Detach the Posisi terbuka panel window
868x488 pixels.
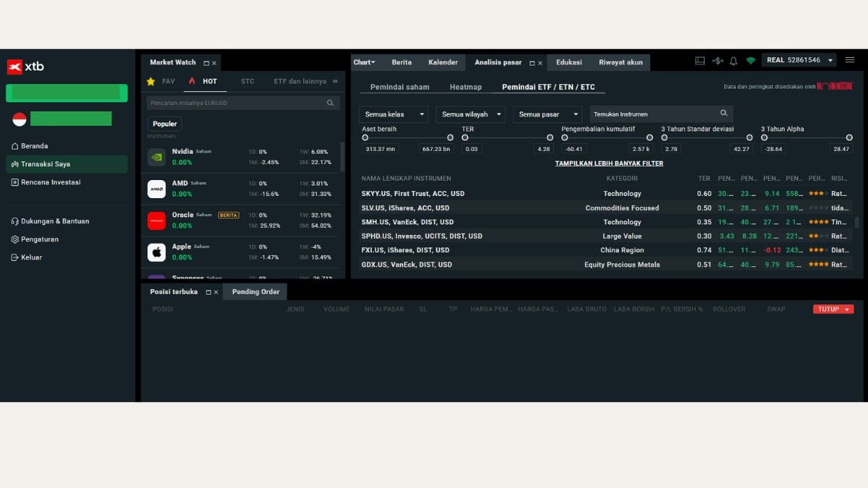click(208, 292)
